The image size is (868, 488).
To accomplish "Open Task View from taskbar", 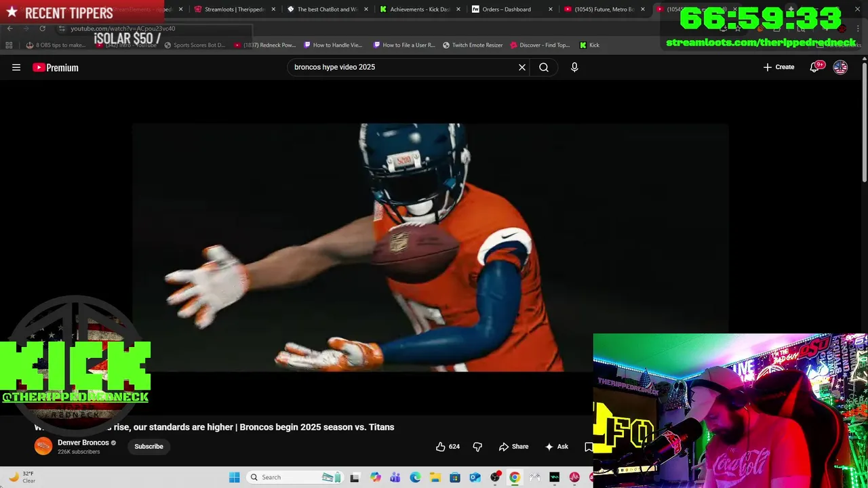I will pos(355,477).
